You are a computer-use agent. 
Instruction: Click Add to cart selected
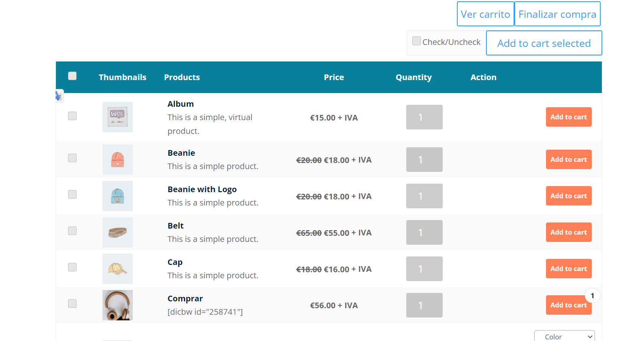(x=544, y=43)
